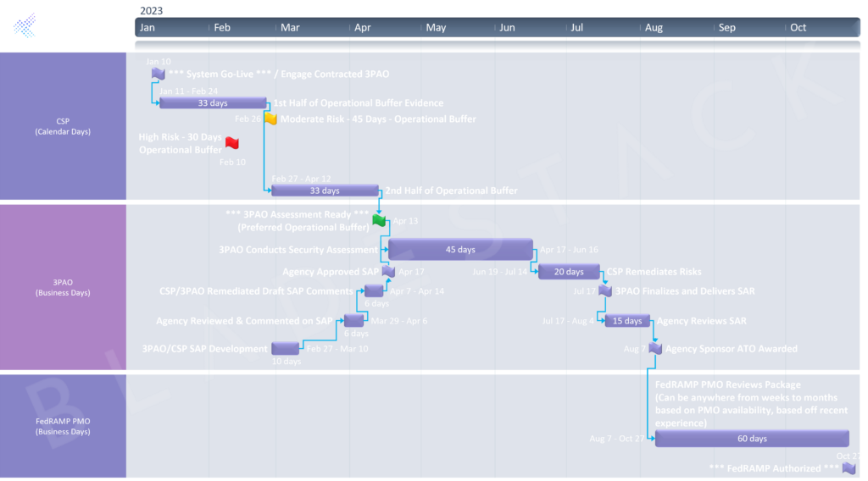This screenshot has width=868, height=481.
Task: Select the 3PAO Finalizes and Delivers SAR flag
Action: [x=604, y=290]
